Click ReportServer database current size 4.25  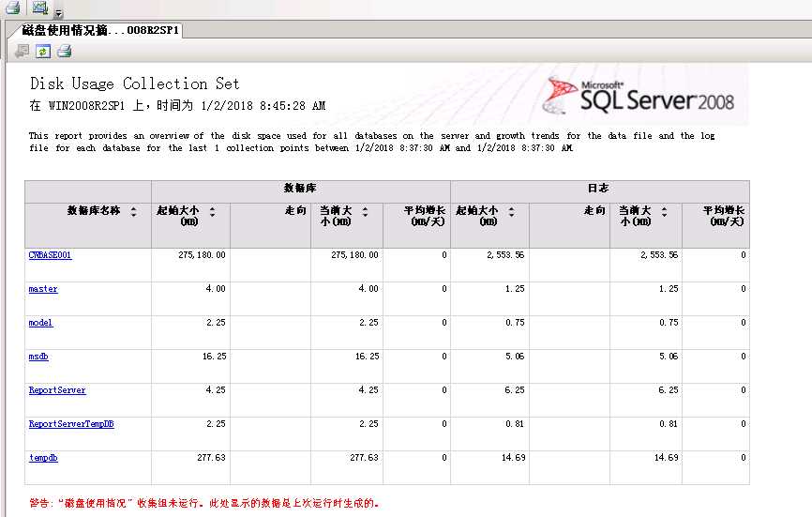(368, 389)
